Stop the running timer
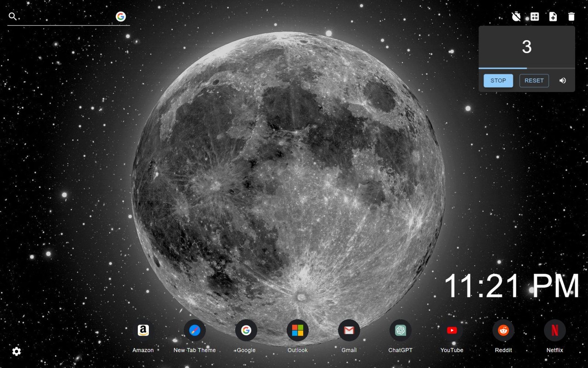Viewport: 588px width, 368px height. click(498, 80)
